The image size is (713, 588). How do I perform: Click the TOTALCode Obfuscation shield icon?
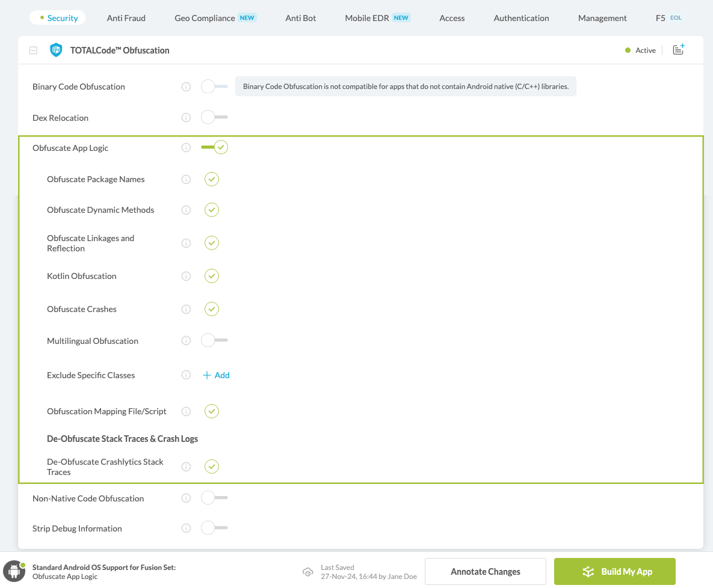(56, 50)
